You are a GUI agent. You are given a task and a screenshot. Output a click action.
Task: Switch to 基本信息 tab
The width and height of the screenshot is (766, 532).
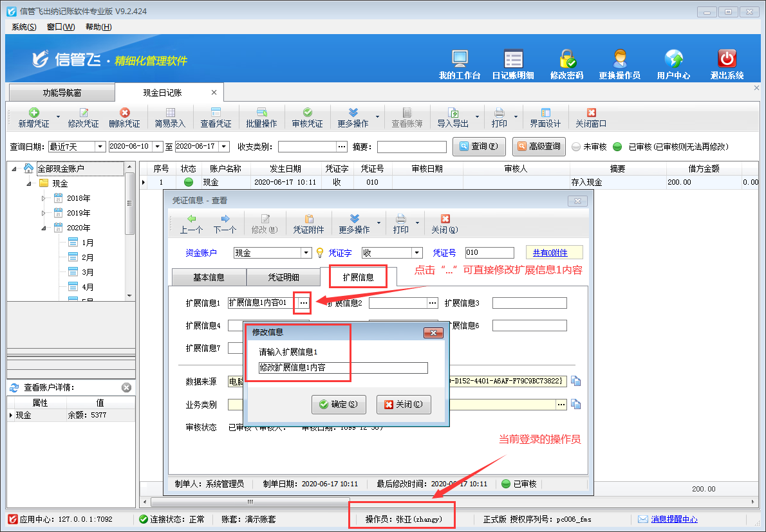pos(209,277)
